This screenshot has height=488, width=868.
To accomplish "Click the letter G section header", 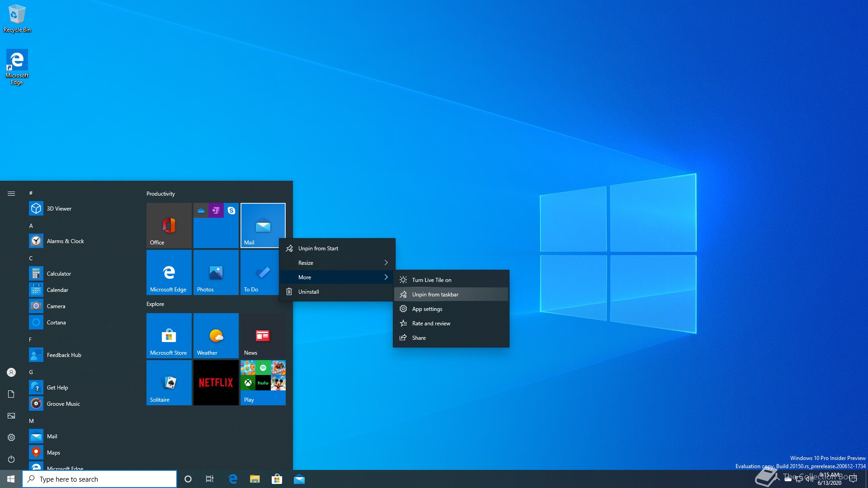I will [x=31, y=372].
